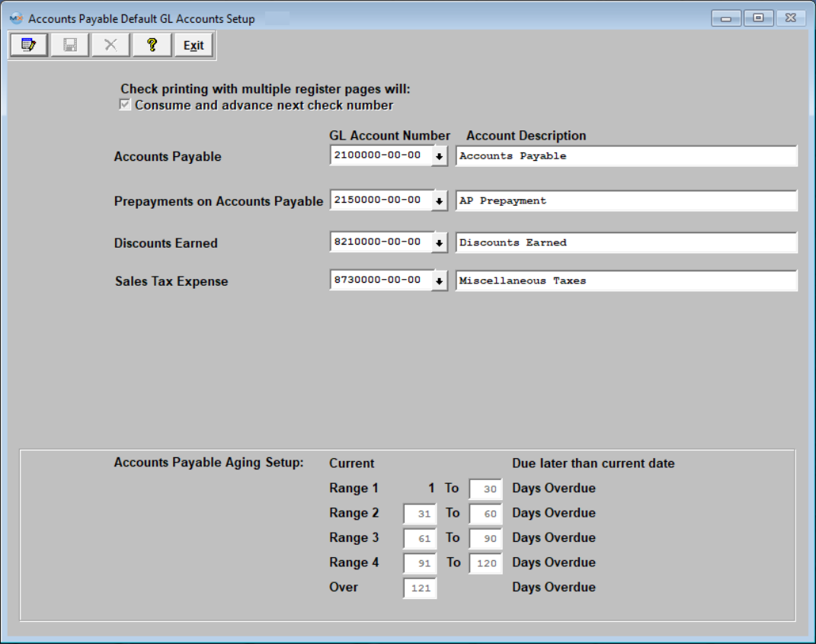The image size is (816, 644).
Task: Click the AP Prepayment description field
Action: pyautogui.click(x=626, y=201)
